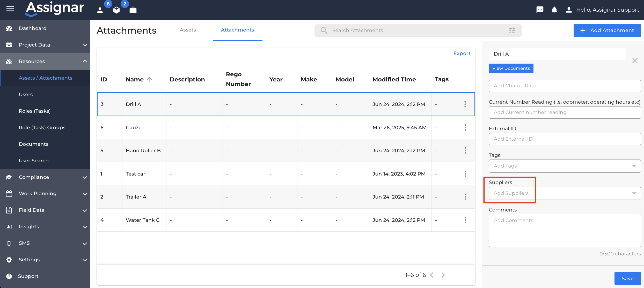Open the kebab menu for Gauze
644x288 pixels.
[x=465, y=127]
